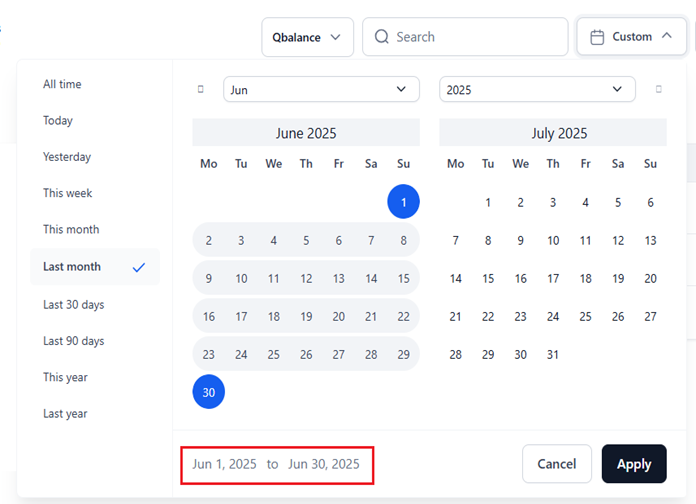Go to next month arrow icon
The image size is (696, 504).
[659, 89]
